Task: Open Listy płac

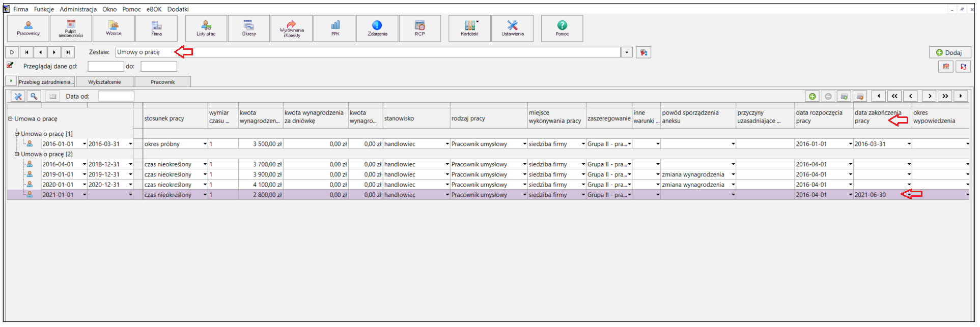Action: pyautogui.click(x=206, y=28)
